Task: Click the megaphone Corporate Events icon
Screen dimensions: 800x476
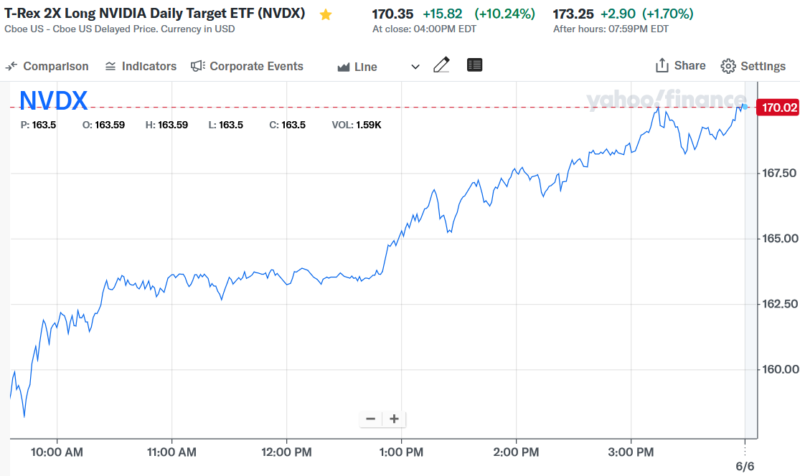Action: tap(197, 66)
